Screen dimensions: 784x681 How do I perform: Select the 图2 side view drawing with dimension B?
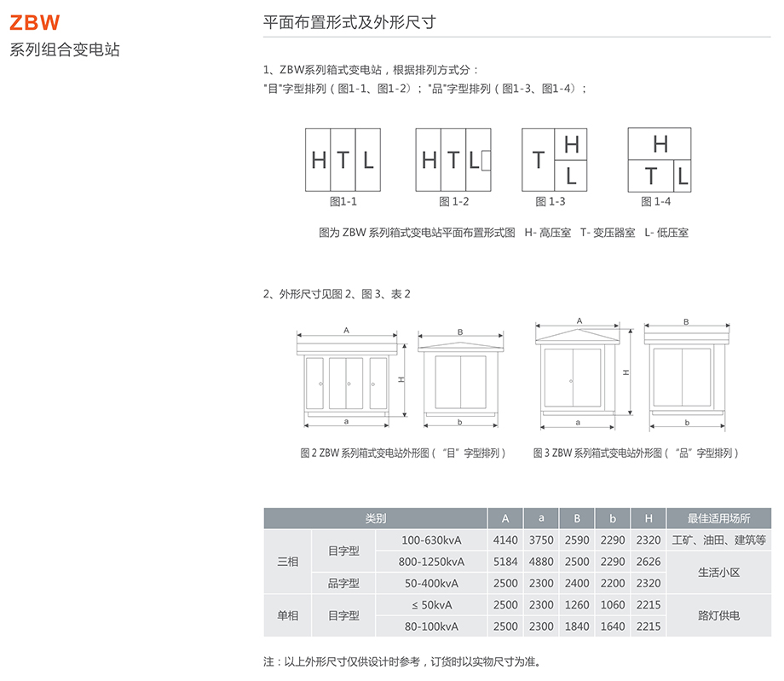[460, 381]
